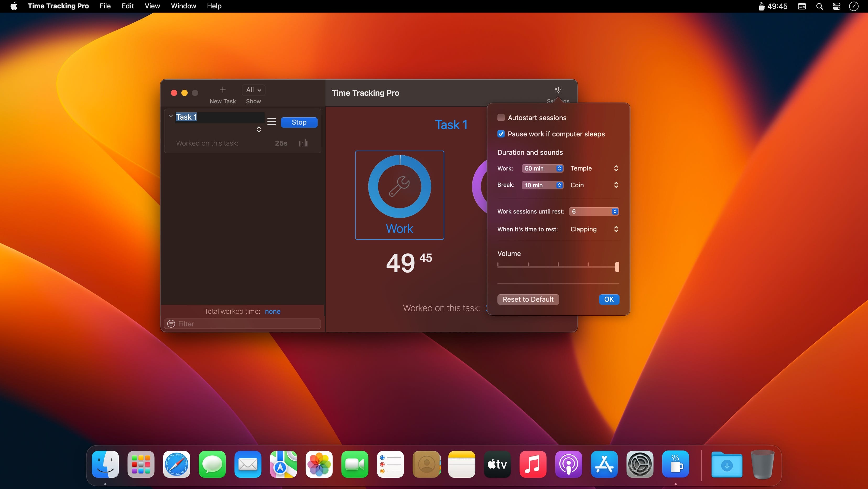Open the Trash in the Dock
This screenshot has height=489, width=868.
763,464
